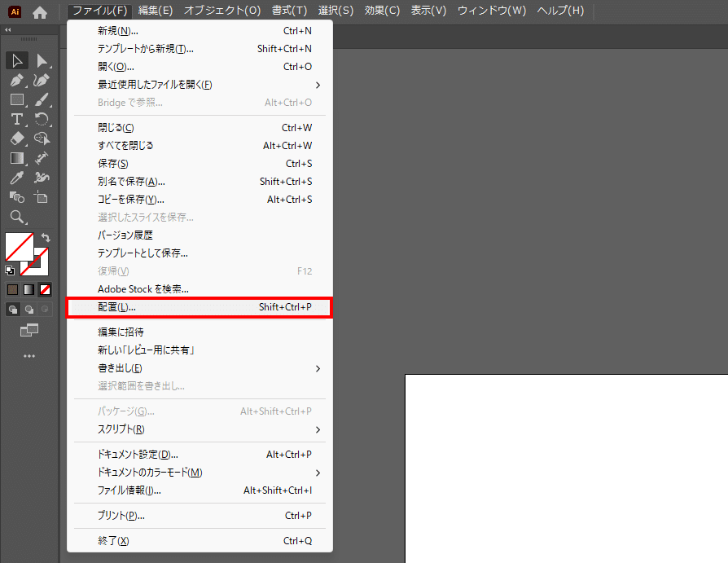Image resolution: width=728 pixels, height=563 pixels.
Task: Choose テンプレートとして保存... entry
Action: [200, 253]
